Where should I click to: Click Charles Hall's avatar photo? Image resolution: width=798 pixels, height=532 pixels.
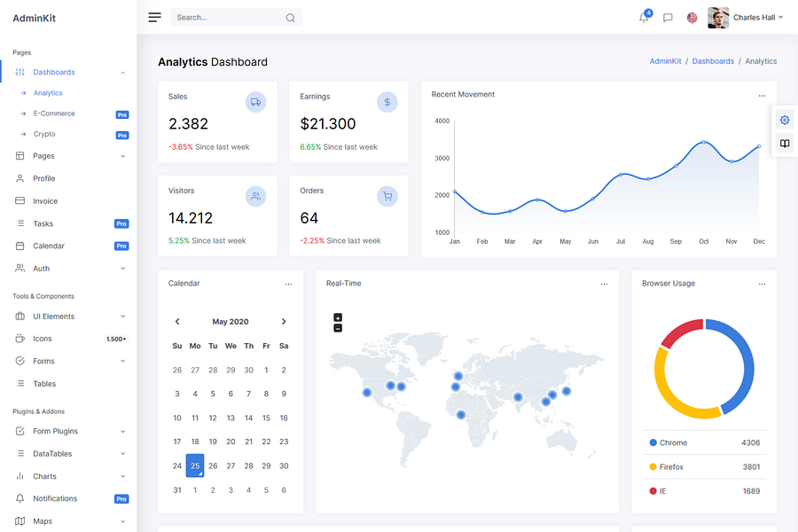coord(718,18)
